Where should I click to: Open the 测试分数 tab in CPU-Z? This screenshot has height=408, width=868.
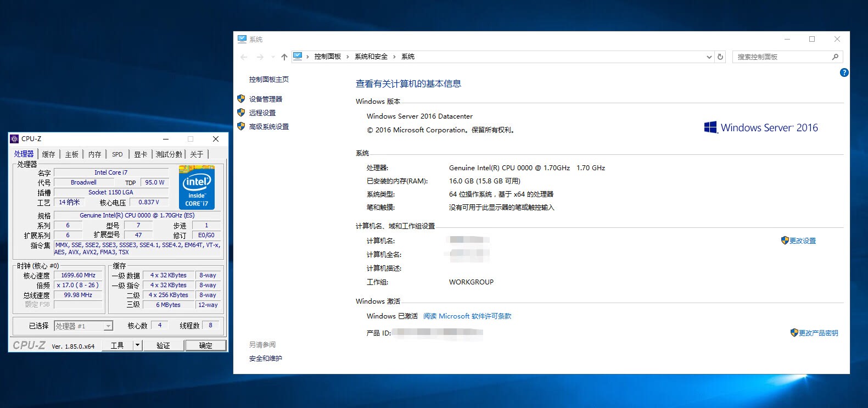click(x=169, y=154)
